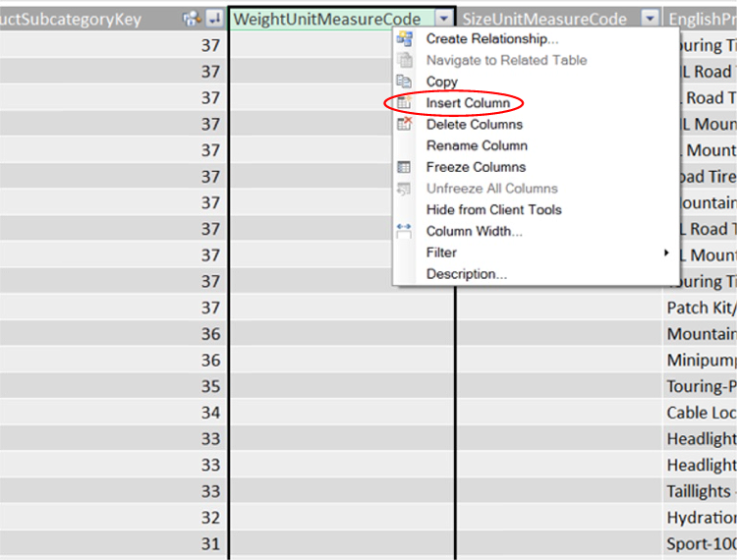This screenshot has width=737, height=560.
Task: Click the cell with value 31
Action: pyautogui.click(x=114, y=543)
